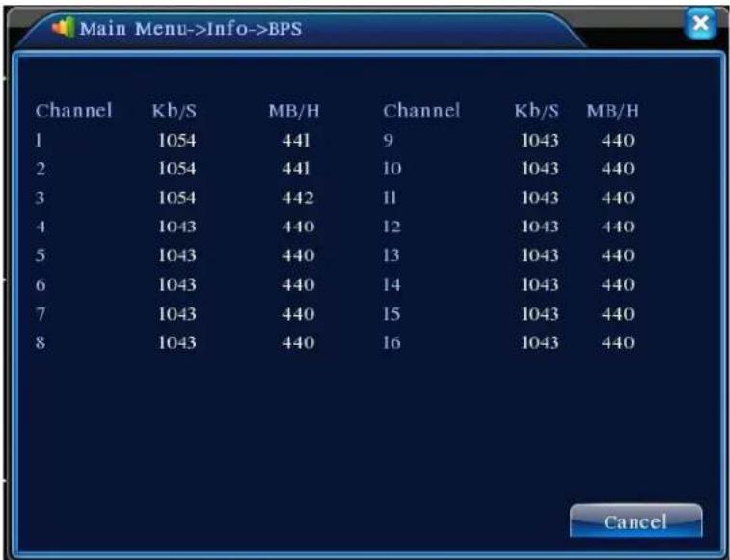Image resolution: width=730 pixels, height=560 pixels.
Task: Click the 1054 Kb/S value for channel 2
Action: tap(176, 169)
